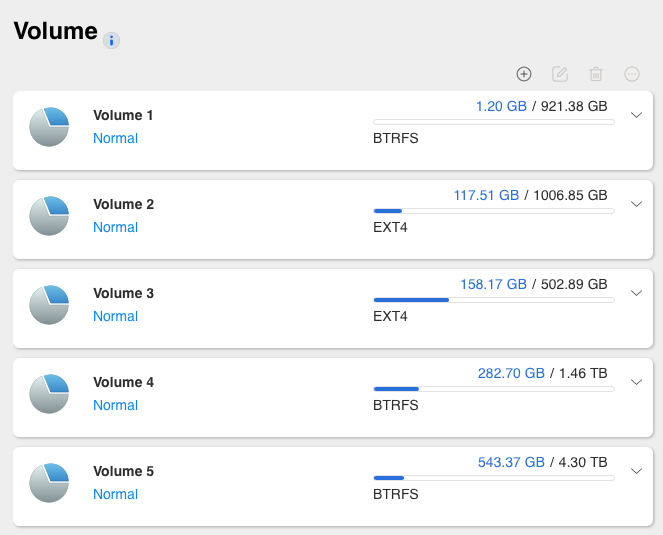Select the Volume 2 name label

[123, 204]
